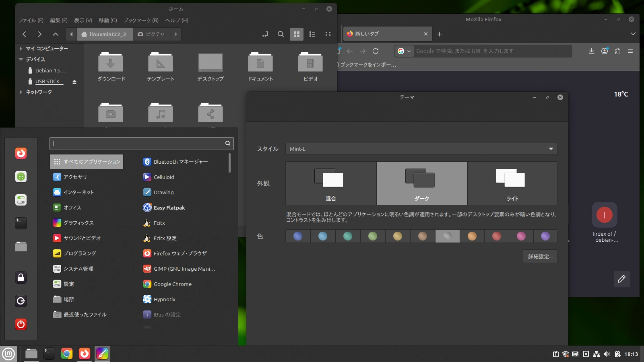This screenshot has width=644, height=362.
Task: Click the lock screen icon in menu
Action: point(21,278)
